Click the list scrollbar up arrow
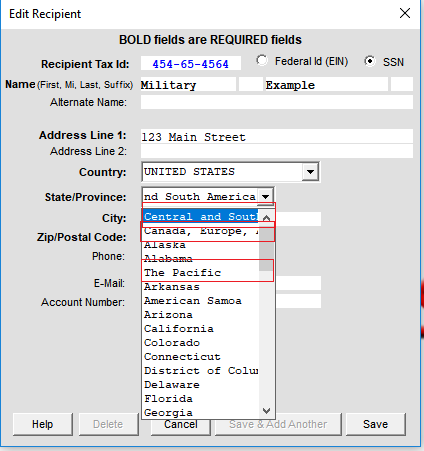The height and width of the screenshot is (451, 424). click(266, 218)
